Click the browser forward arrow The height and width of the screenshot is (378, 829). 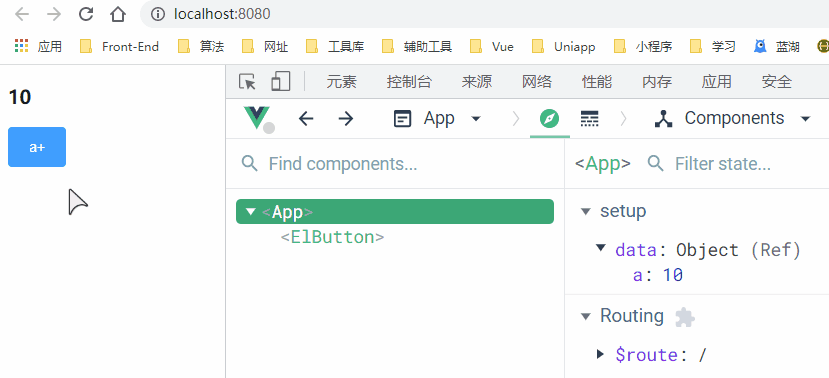coord(54,14)
